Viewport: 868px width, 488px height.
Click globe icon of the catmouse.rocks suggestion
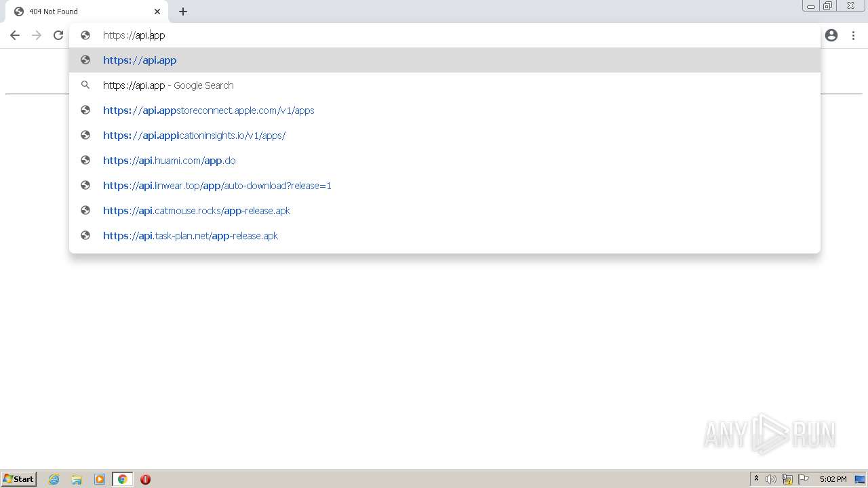[85, 210]
